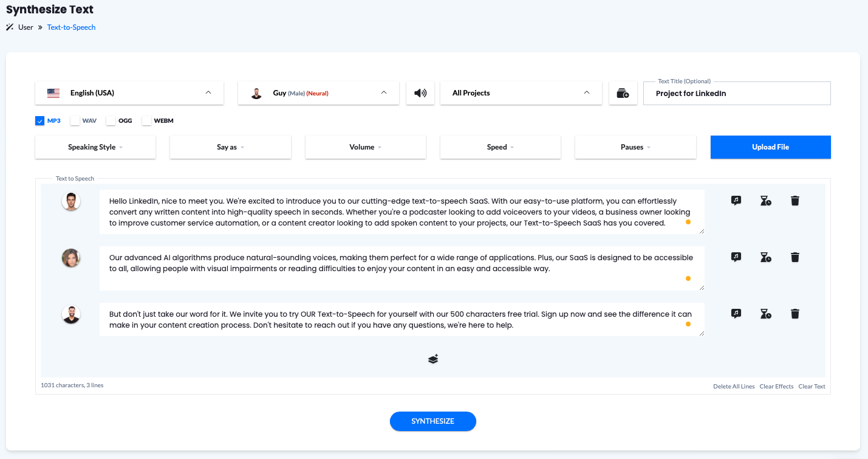The image size is (868, 459).
Task: Open the English (USA) language dropdown
Action: point(129,92)
